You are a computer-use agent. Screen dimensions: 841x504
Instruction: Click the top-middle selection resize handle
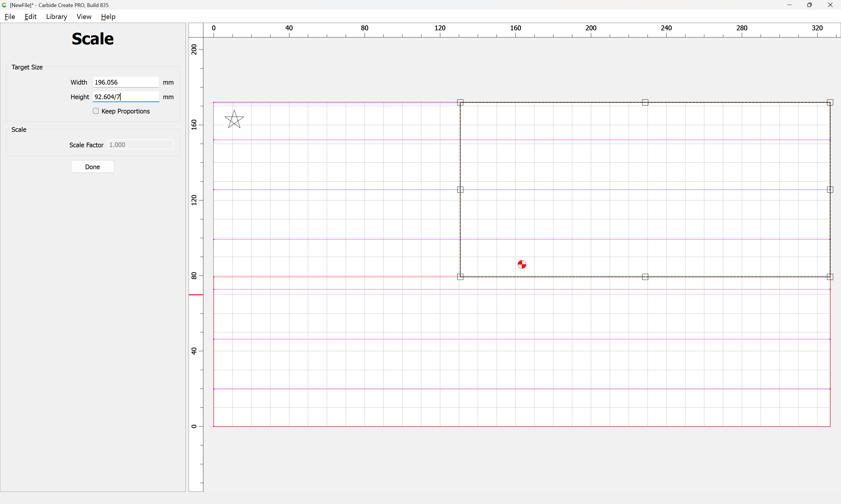click(x=645, y=102)
